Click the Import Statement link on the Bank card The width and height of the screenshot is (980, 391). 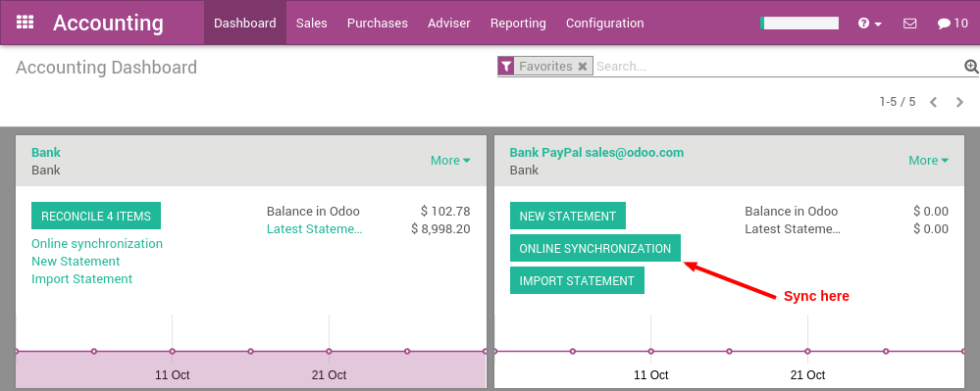point(81,278)
